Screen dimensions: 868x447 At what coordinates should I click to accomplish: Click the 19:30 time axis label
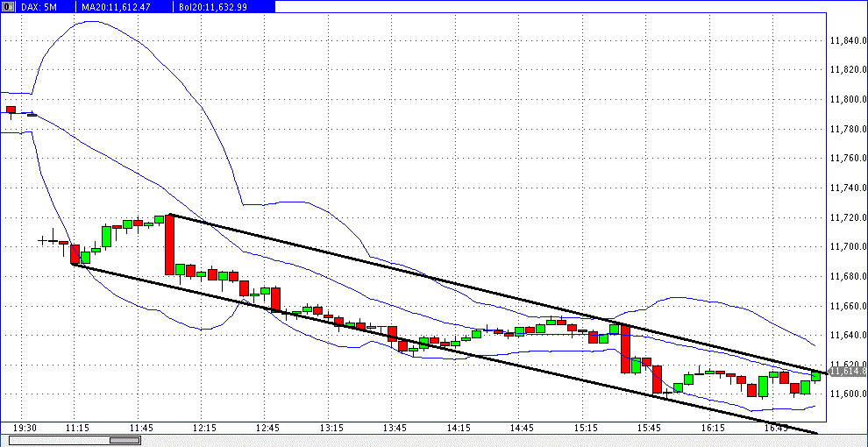pos(25,429)
